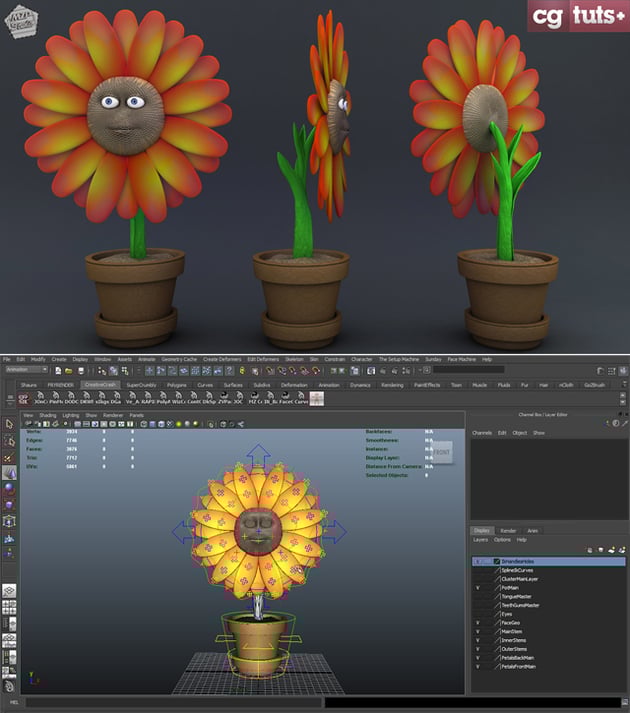
Task: Toggle visibility of FaceGeo layer
Action: (x=478, y=622)
